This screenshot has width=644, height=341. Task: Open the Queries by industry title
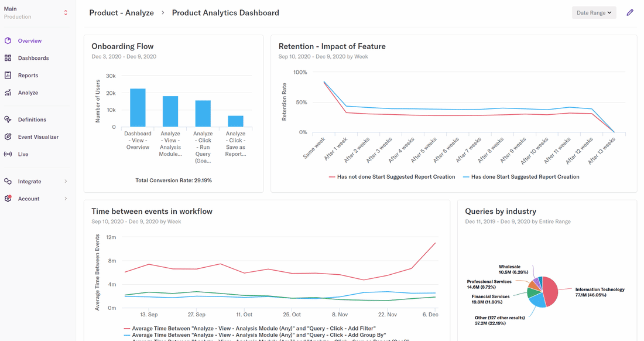tap(501, 211)
